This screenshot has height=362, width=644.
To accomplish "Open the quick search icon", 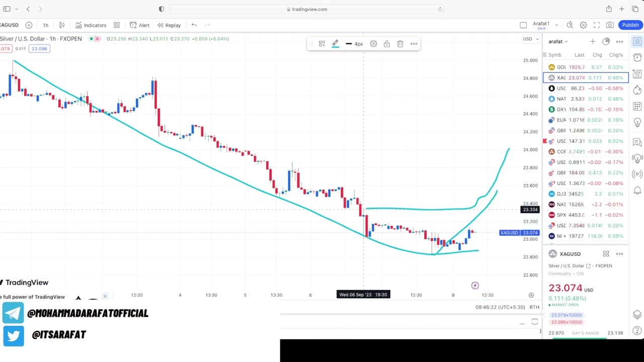I will pyautogui.click(x=570, y=25).
